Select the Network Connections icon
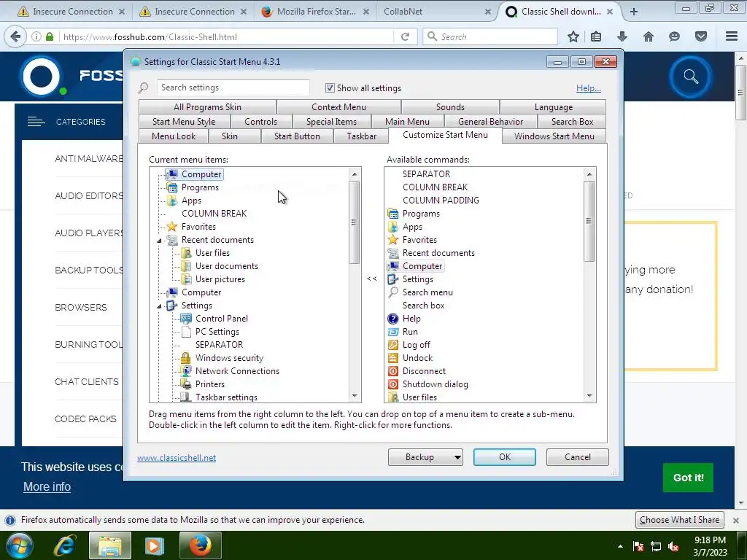 coord(186,371)
